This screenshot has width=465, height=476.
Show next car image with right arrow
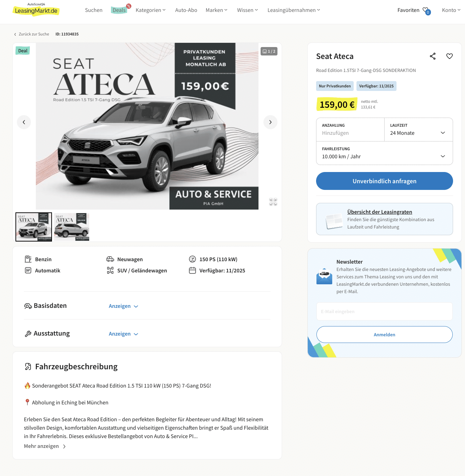[270, 122]
